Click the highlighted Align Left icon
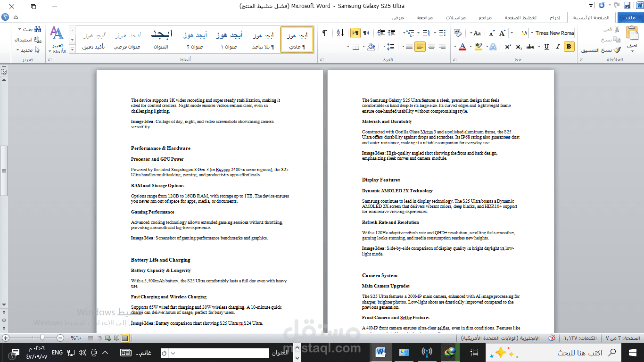The height and width of the screenshot is (362, 644). pos(420,47)
